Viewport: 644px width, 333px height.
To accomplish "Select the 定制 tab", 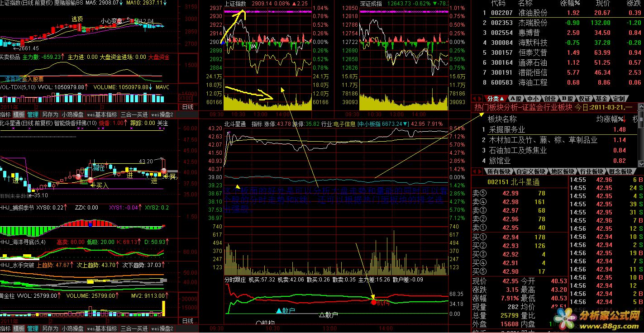I will coord(619,98).
